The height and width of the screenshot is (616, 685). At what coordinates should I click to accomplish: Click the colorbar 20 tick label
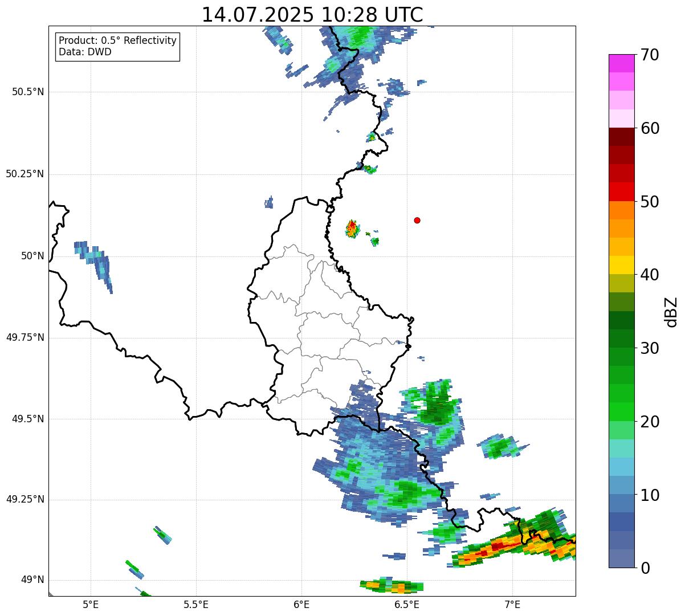650,422
